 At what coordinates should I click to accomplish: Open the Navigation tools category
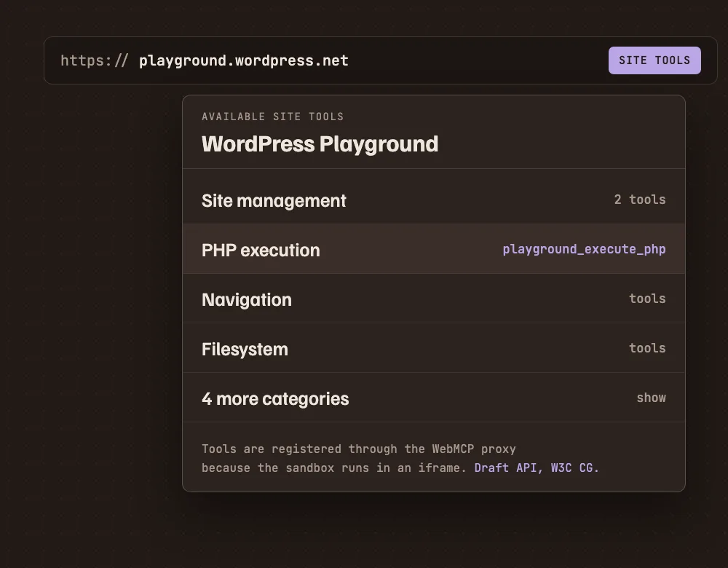pos(434,299)
